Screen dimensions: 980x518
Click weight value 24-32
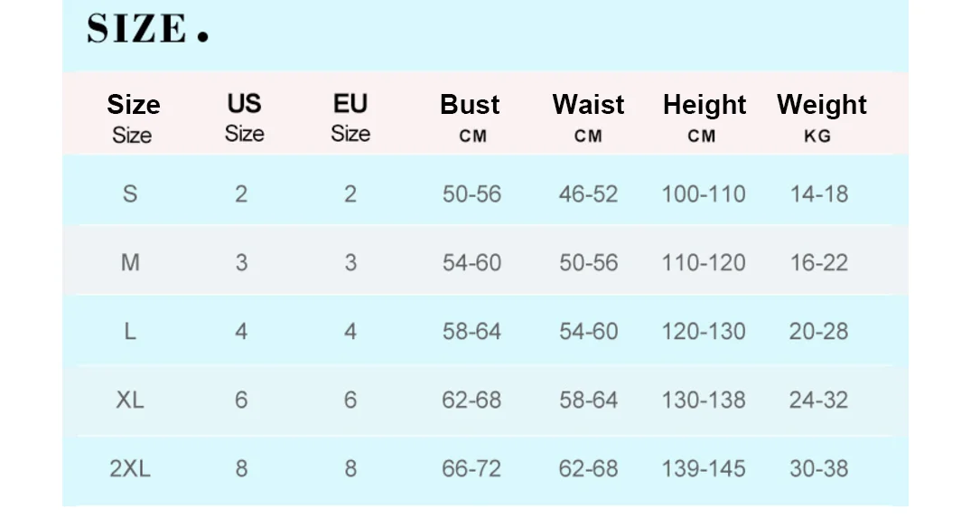coord(818,400)
